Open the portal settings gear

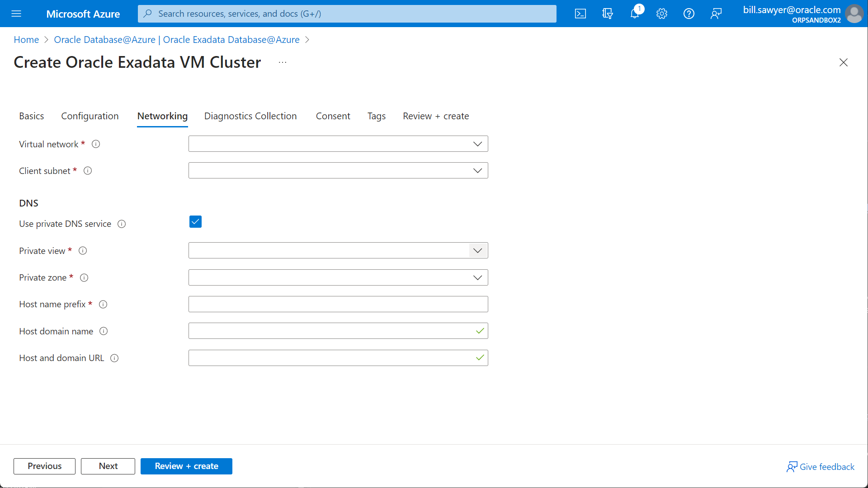661,14
